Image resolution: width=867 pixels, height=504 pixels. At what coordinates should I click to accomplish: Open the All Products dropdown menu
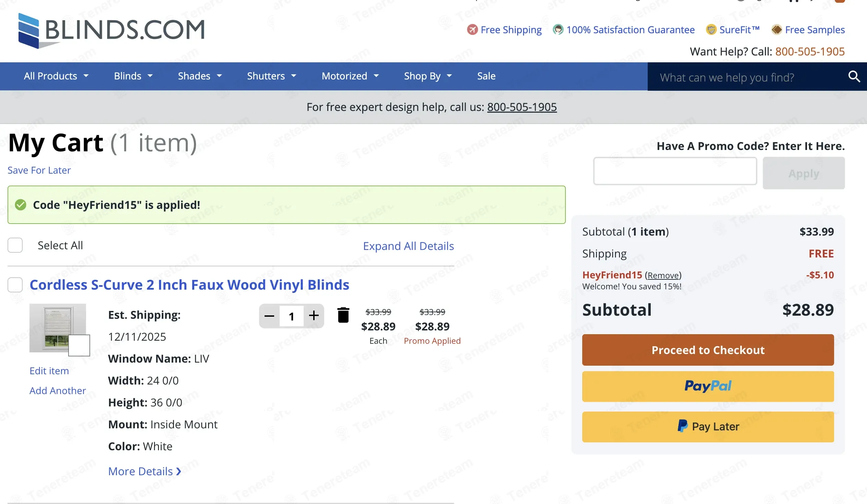[x=56, y=76]
